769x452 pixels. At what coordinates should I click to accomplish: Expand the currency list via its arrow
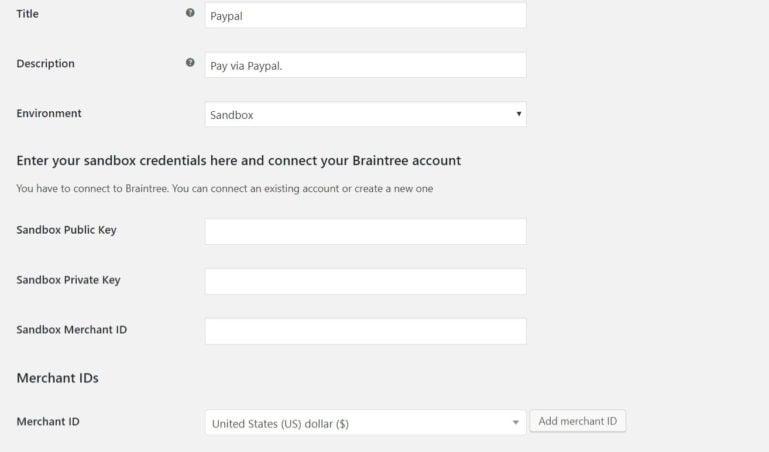(x=515, y=423)
